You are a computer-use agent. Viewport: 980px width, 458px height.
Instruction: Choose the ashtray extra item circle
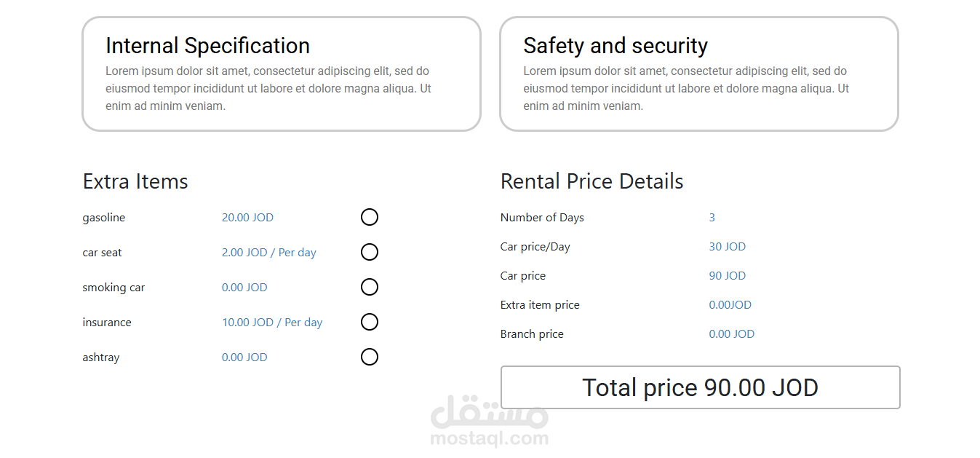pyautogui.click(x=370, y=357)
